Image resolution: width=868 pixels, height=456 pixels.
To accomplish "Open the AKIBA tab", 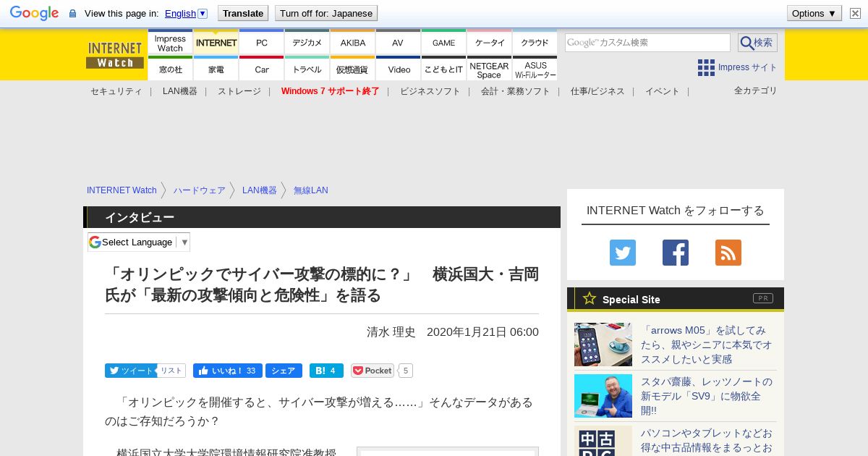I will [353, 42].
